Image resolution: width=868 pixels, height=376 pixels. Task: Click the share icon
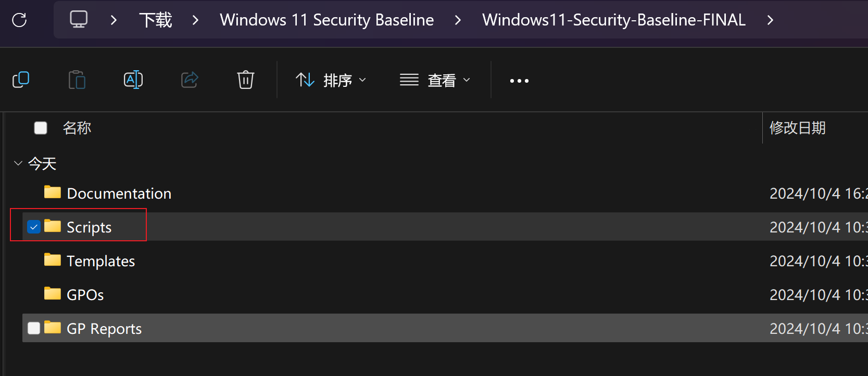(x=190, y=80)
